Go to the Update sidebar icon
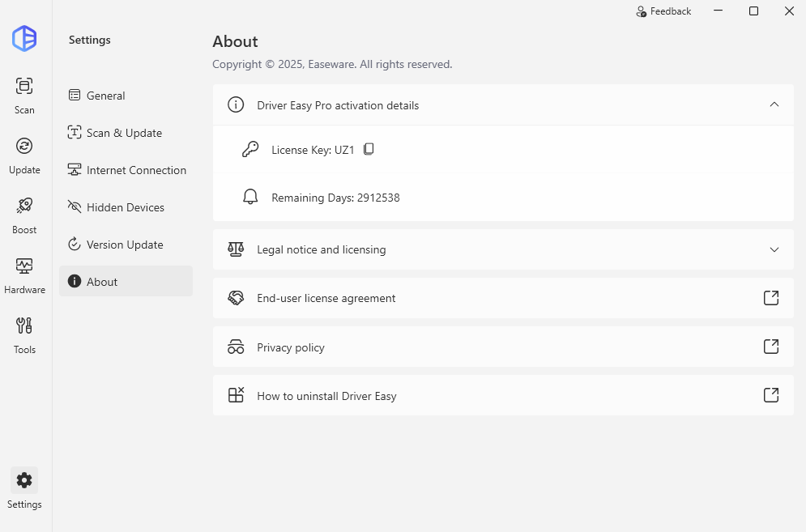 (24, 147)
